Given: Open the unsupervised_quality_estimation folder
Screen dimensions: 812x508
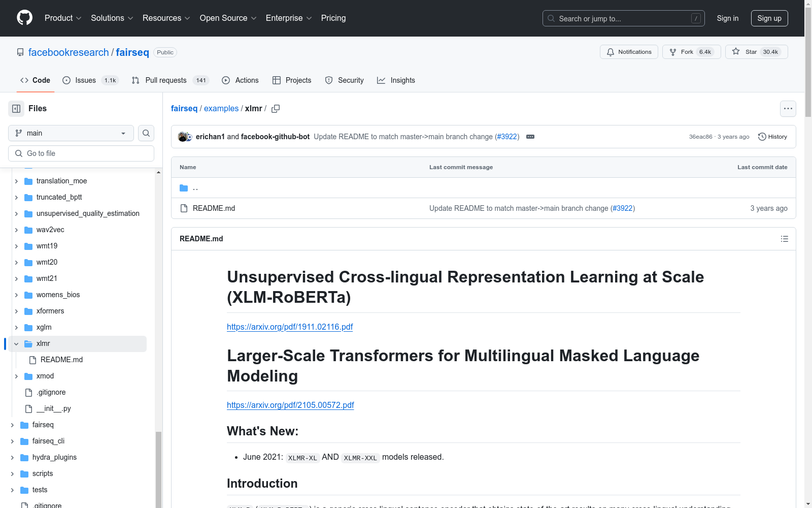Looking at the screenshot, I should click(88, 213).
